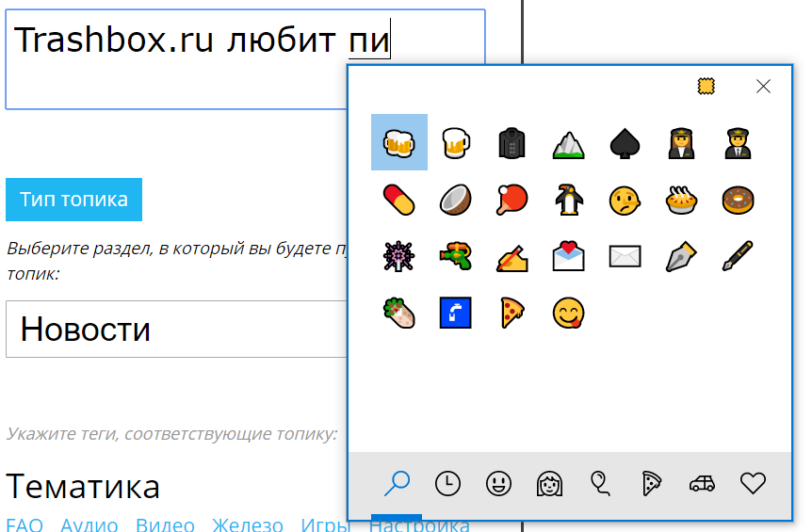Focus the Trashbox.ru title text field
This screenshot has height=532, width=812.
[x=176, y=59]
